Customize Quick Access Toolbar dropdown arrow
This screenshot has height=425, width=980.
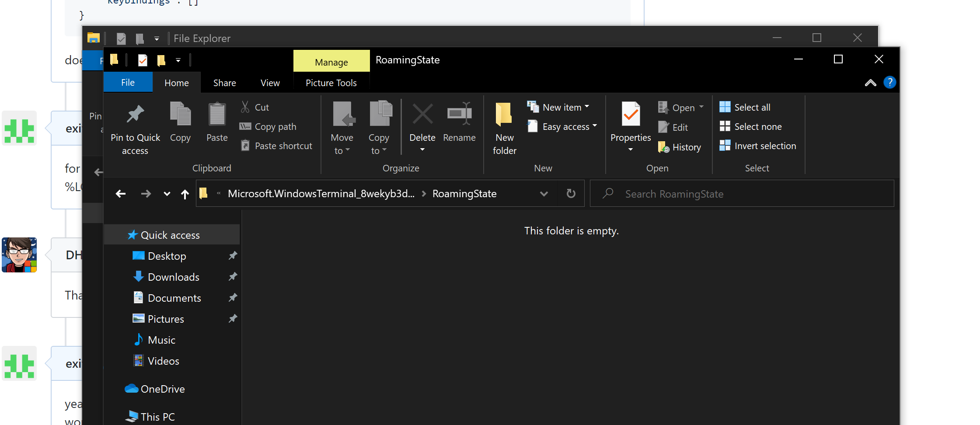(178, 60)
